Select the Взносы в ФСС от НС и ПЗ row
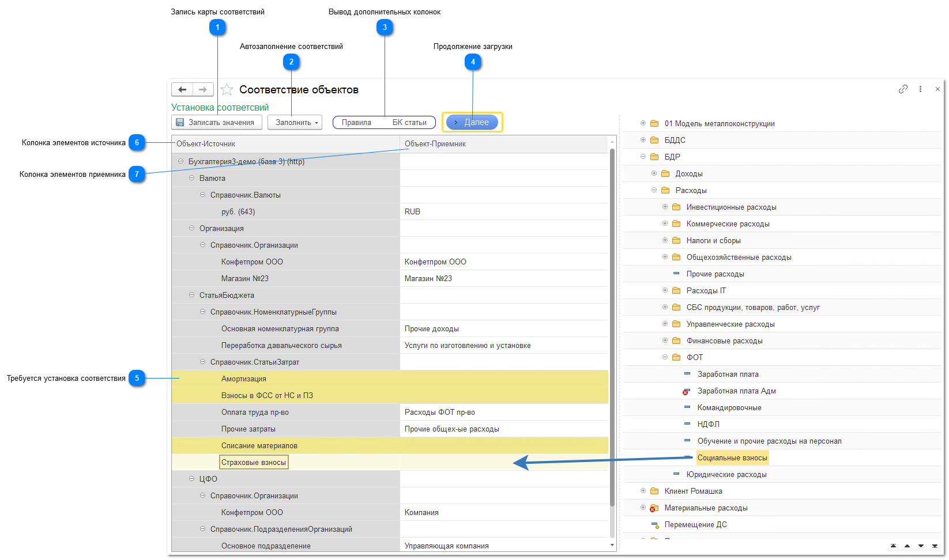Viewport: 949px width, 560px height. point(390,395)
